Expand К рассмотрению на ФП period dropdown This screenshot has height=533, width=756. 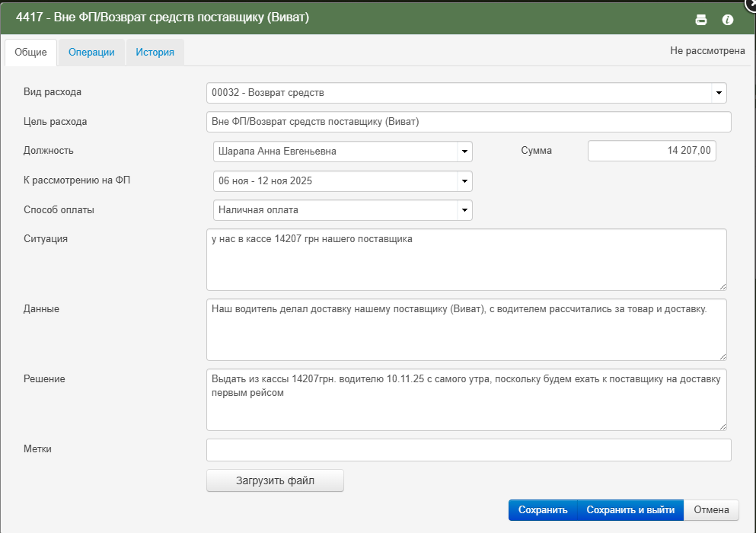click(x=464, y=181)
